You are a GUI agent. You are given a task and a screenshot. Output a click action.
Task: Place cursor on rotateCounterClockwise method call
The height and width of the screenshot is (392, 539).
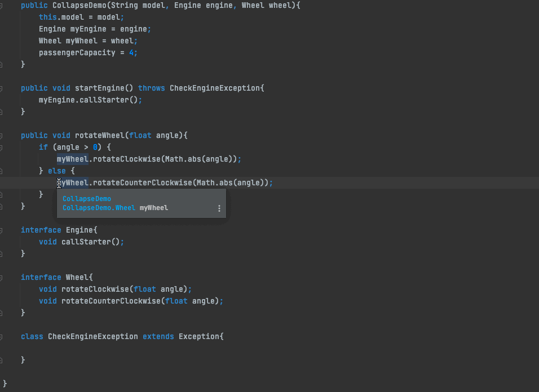click(142, 183)
